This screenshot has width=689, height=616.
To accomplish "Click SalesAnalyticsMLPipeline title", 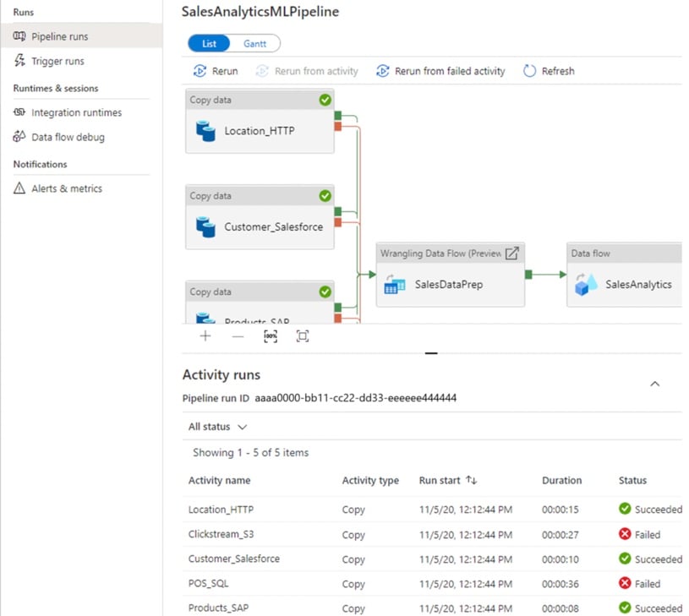I will [260, 12].
